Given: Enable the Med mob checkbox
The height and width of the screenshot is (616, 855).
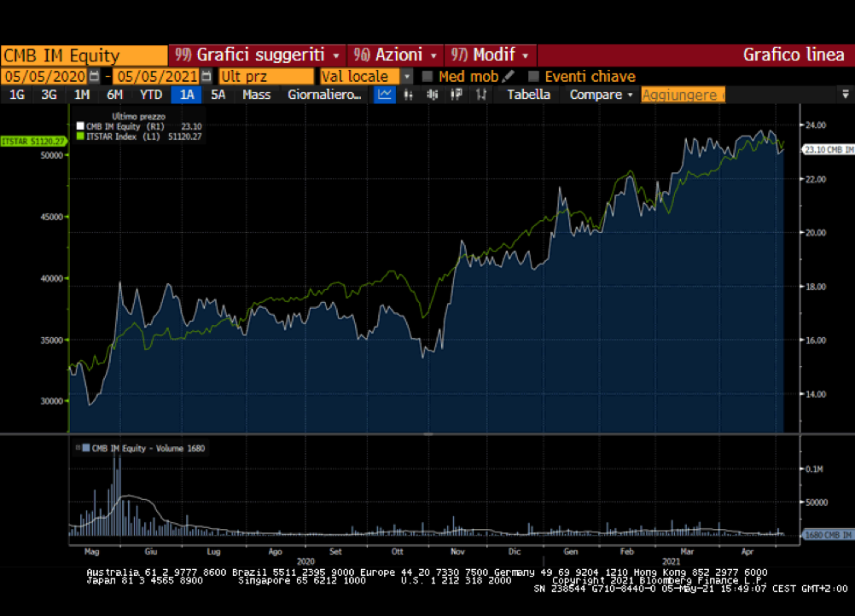Looking at the screenshot, I should pos(428,77).
